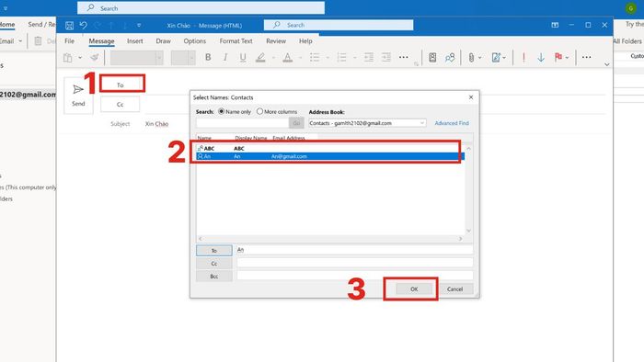Screen dimensions: 644x362
Task: Click the message window search box
Action: pos(339,25)
